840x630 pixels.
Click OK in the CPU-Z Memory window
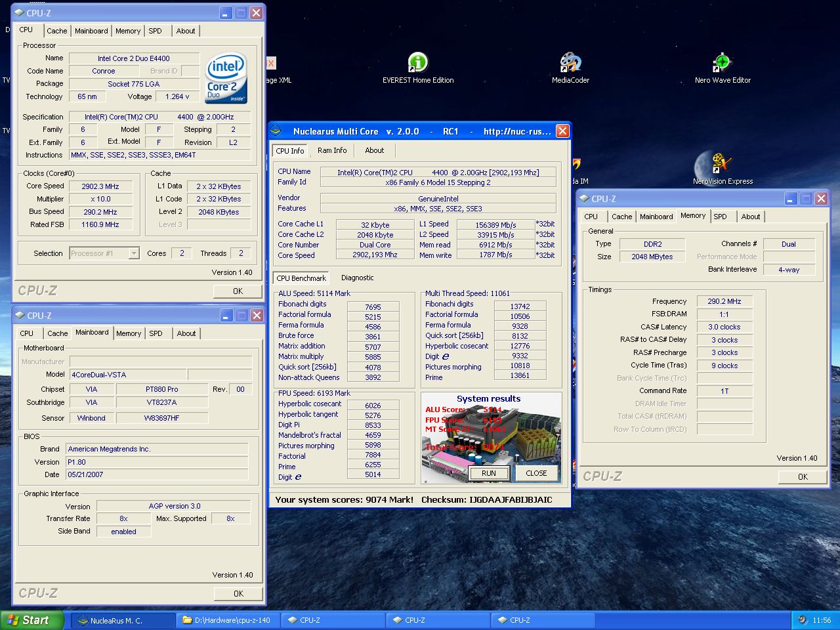[x=803, y=476]
